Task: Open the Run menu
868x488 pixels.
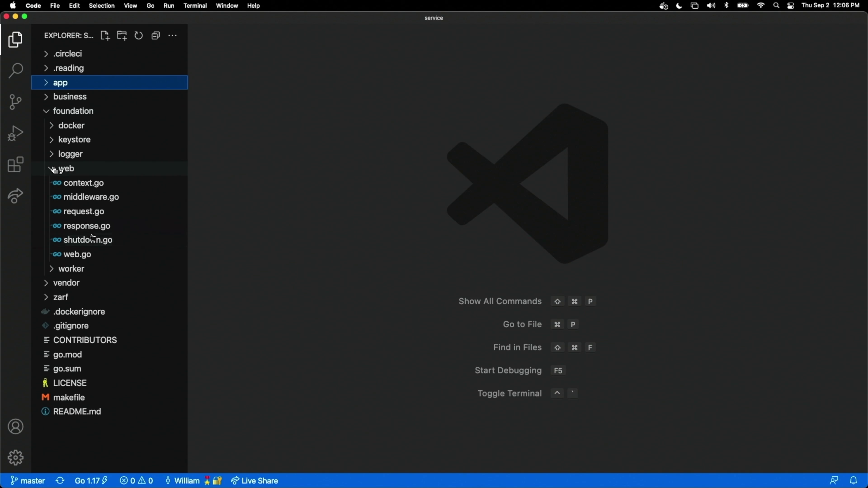Action: point(169,6)
